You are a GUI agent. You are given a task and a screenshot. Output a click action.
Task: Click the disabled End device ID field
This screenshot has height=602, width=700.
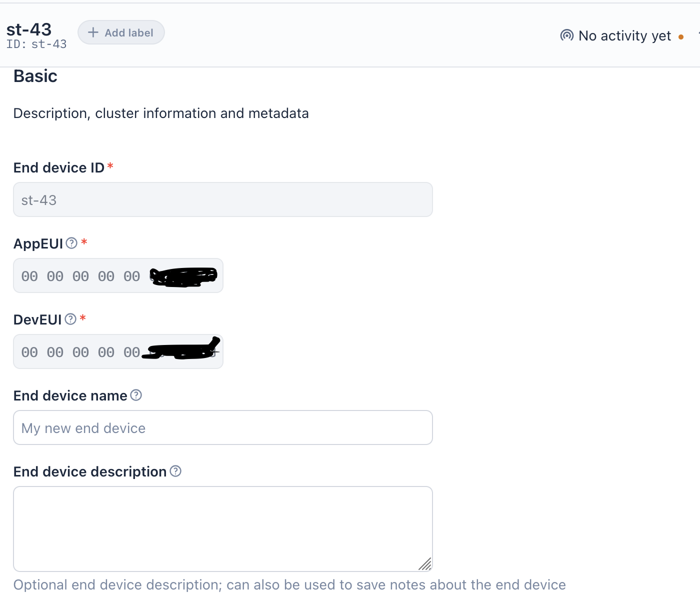pyautogui.click(x=222, y=200)
